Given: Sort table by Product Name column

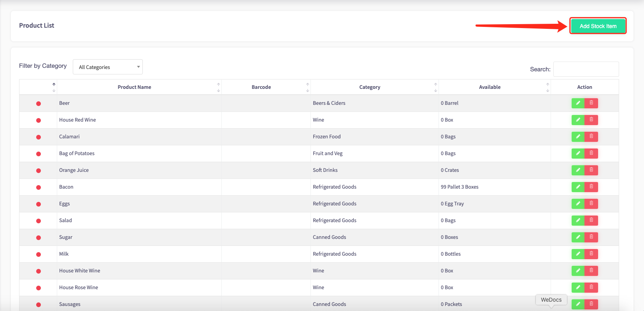Looking at the screenshot, I should pos(139,87).
